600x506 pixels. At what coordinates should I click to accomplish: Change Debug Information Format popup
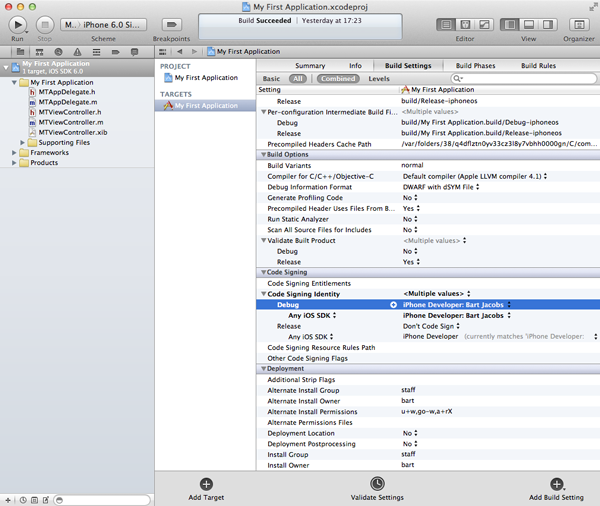[441, 187]
